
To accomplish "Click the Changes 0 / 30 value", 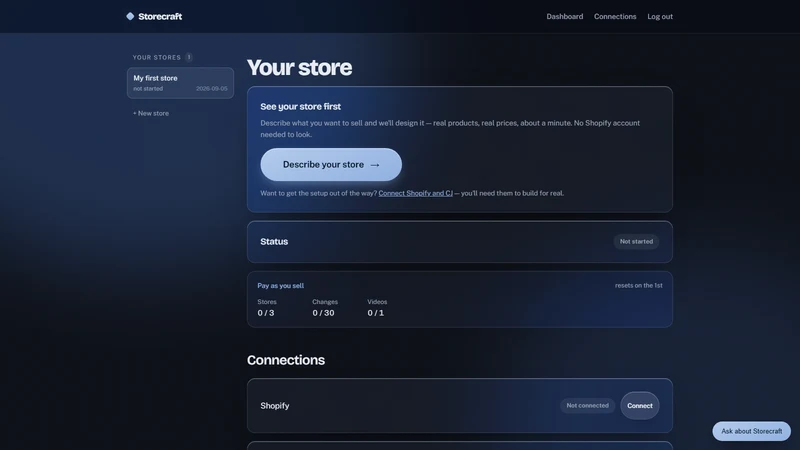I will coord(323,313).
